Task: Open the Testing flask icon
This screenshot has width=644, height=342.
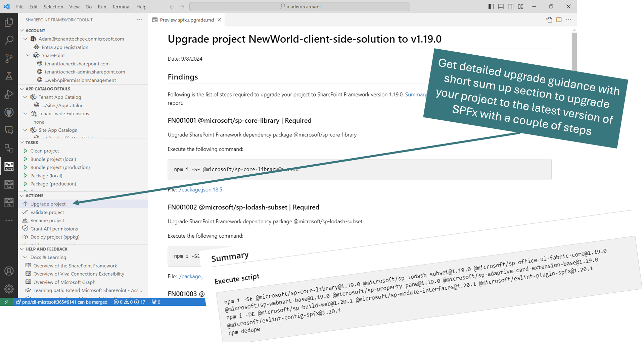Action: 9,76
